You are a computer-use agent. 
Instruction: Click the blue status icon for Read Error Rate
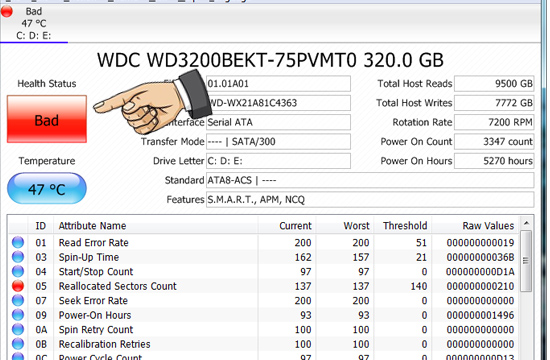point(18,242)
